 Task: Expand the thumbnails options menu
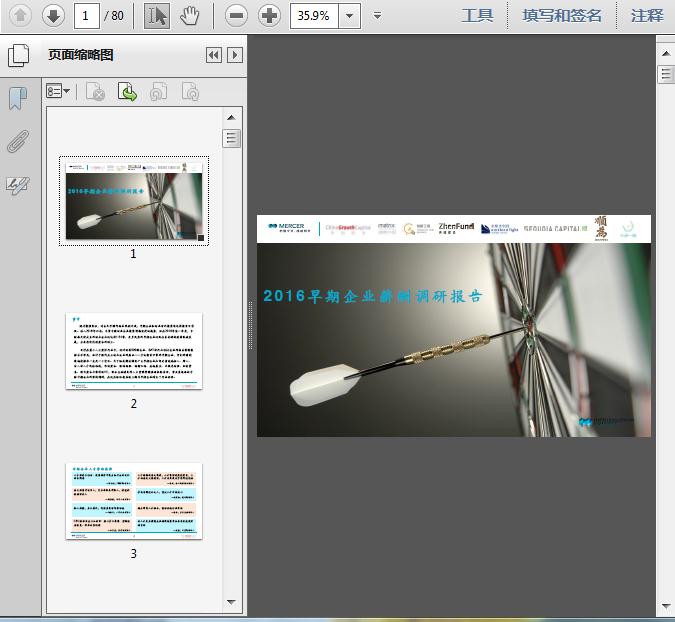pos(59,92)
